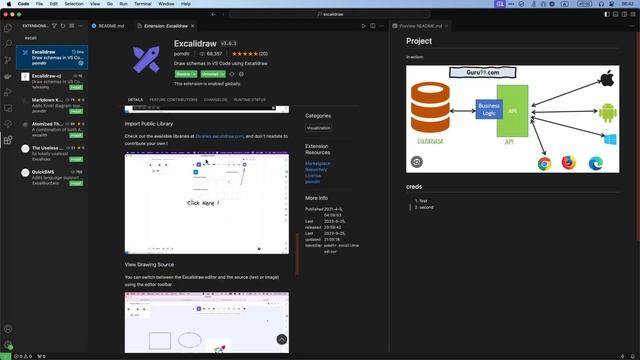Select Atomized Th... extension in list

point(52,129)
